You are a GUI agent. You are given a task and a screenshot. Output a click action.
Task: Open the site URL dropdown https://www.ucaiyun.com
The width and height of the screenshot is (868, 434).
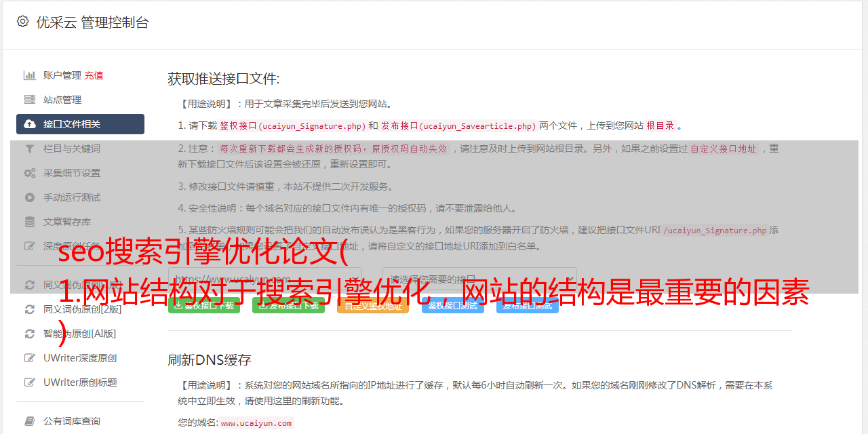coord(265,279)
